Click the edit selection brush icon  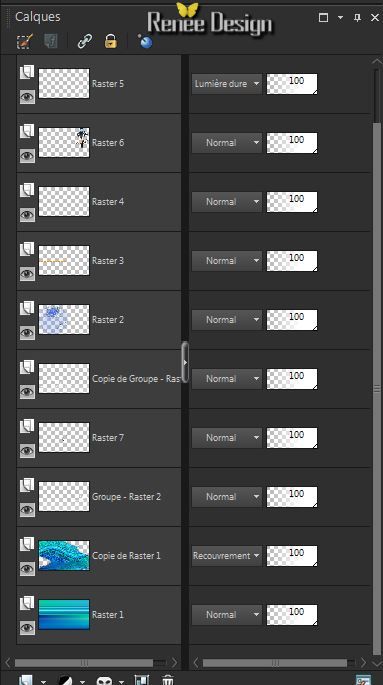[24, 42]
